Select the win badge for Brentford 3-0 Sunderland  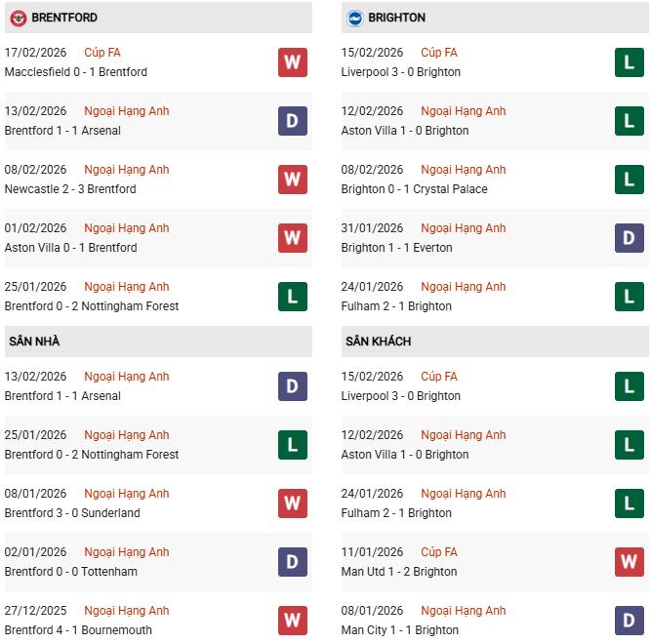[x=293, y=503]
